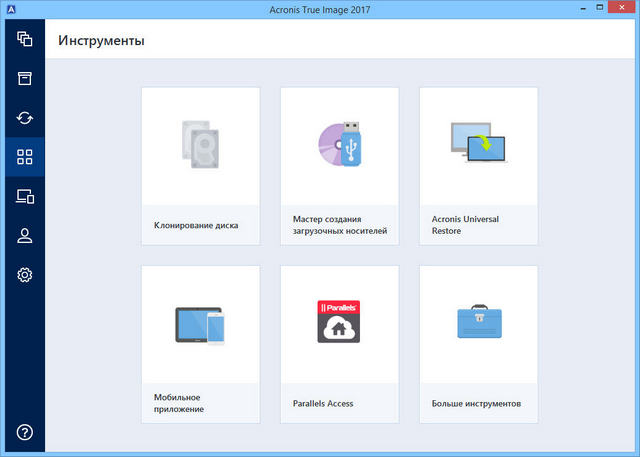Screen dimensions: 640x457
Task: Open the Account person icon
Action: pos(25,235)
